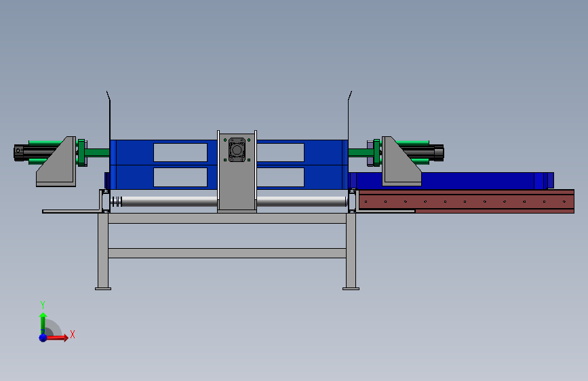Select the right green flange coupling
This screenshot has width=588, height=381.
point(376,153)
